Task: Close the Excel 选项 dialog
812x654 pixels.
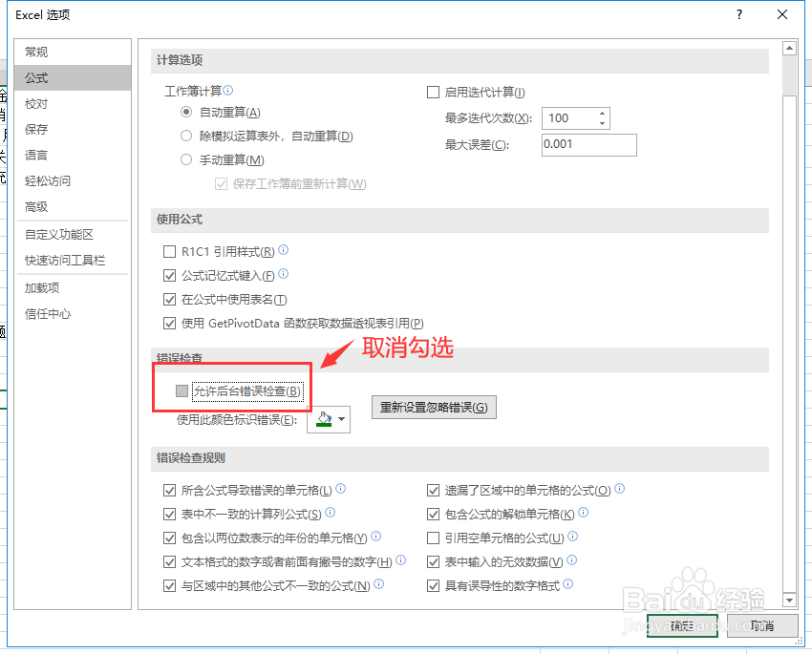Action: [x=782, y=14]
